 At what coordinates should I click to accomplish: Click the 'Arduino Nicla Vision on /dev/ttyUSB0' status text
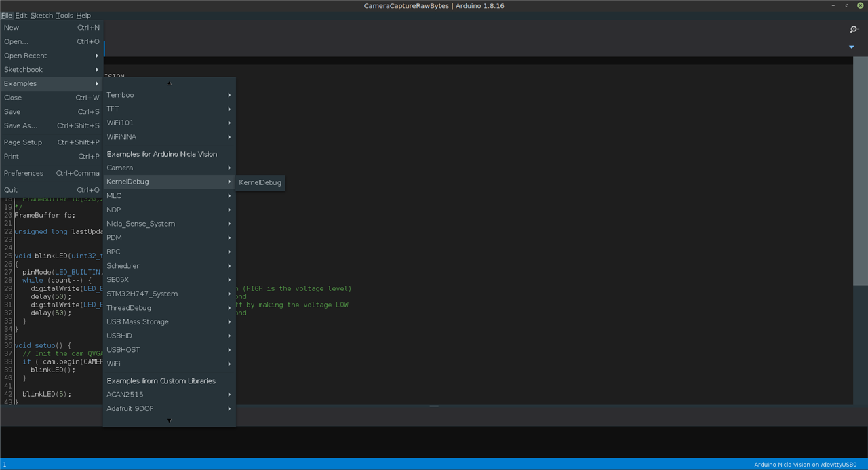pos(805,465)
